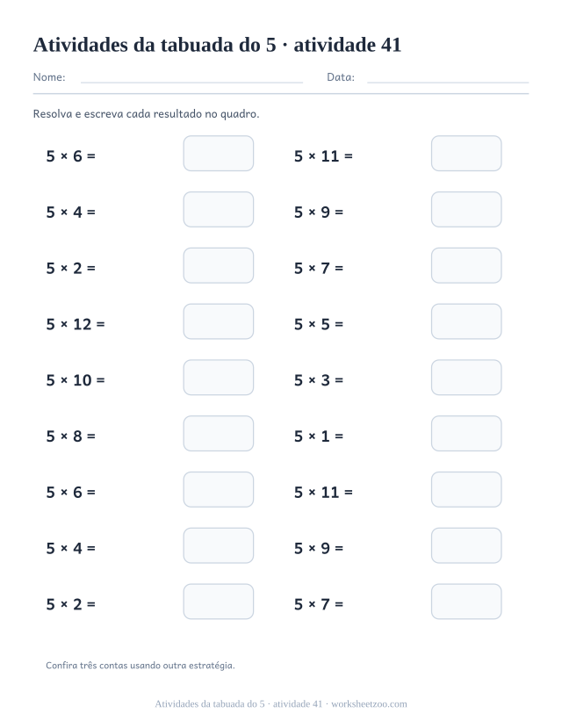Click the '5 × 10 =' equation text

[x=76, y=380]
